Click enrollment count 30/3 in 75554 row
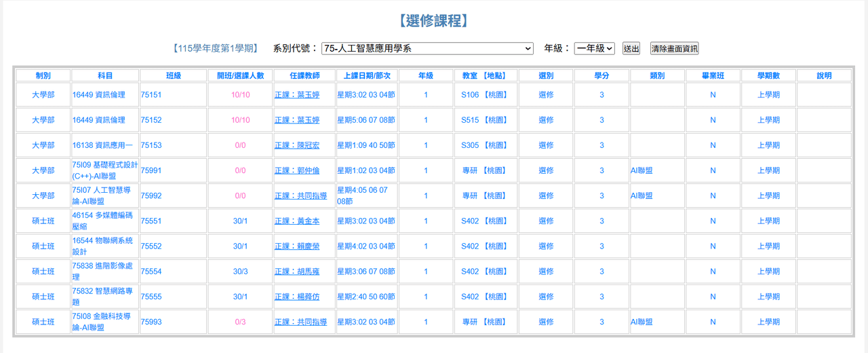This screenshot has height=353, width=868. point(241,272)
